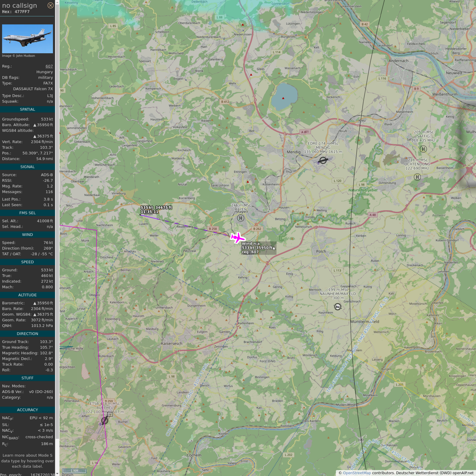Screen dimensions: 476x476
Task: Open the registration 607 link
Action: click(x=49, y=66)
